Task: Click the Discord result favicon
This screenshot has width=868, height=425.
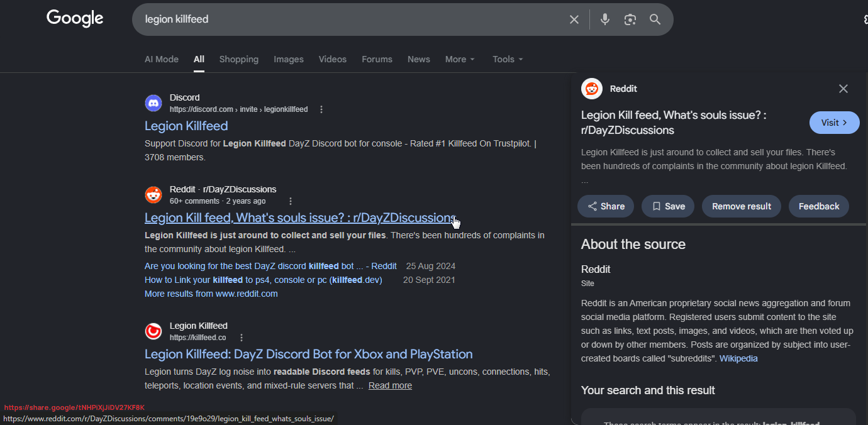Action: 153,103
